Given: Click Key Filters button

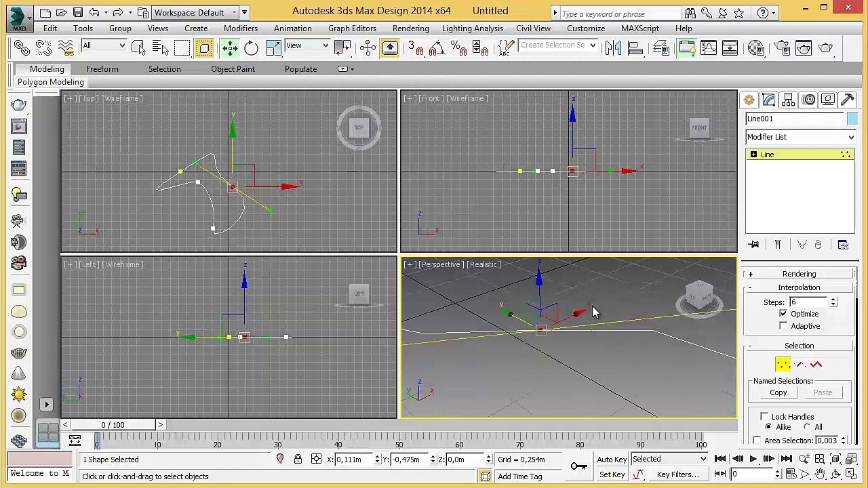Looking at the screenshot, I should 677,475.
